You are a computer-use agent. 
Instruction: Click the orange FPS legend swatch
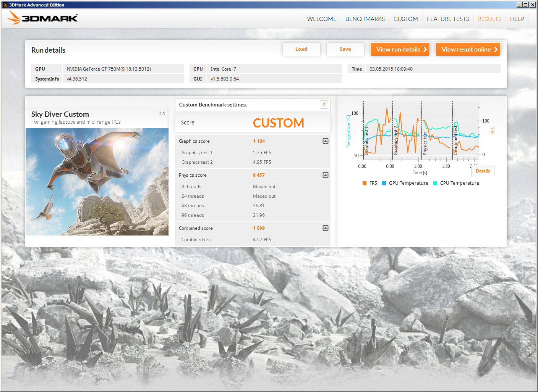[365, 183]
